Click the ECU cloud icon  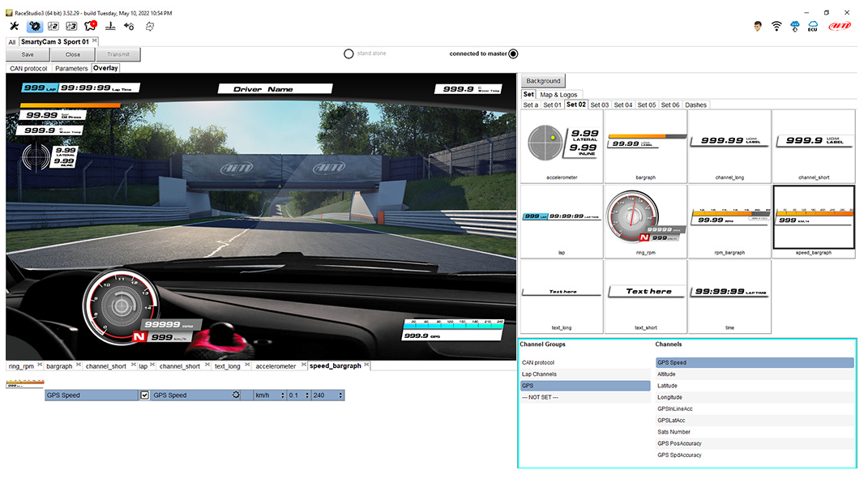pyautogui.click(x=814, y=27)
